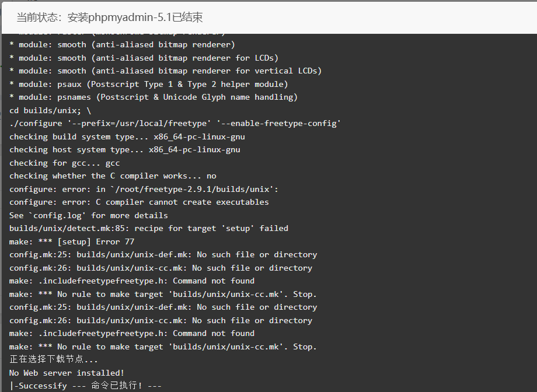Select the error line mentioning /root/freetype-2.9.1/builds/unix
Image resolution: width=537 pixels, height=392 pixels.
click(144, 189)
